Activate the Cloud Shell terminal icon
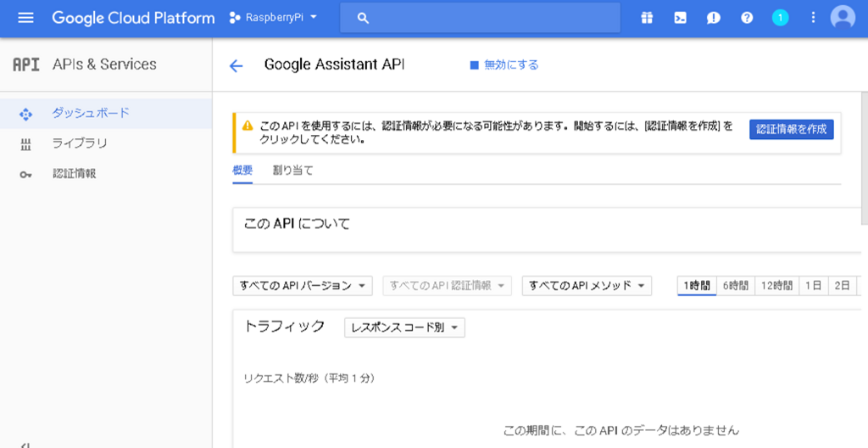The height and width of the screenshot is (448, 868). click(681, 18)
